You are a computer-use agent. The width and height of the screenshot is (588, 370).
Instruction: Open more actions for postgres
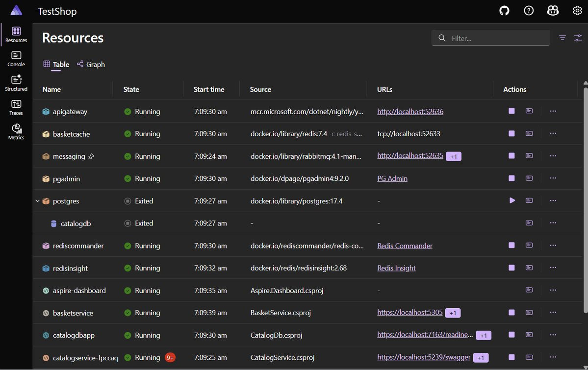(x=553, y=200)
